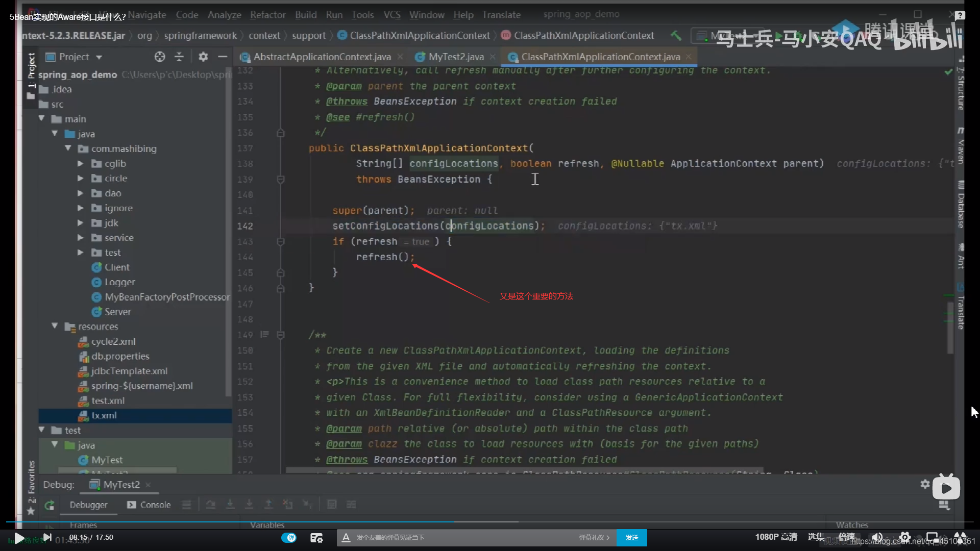Open the playback speed menu
This screenshot has width=980, height=551.
click(846, 537)
